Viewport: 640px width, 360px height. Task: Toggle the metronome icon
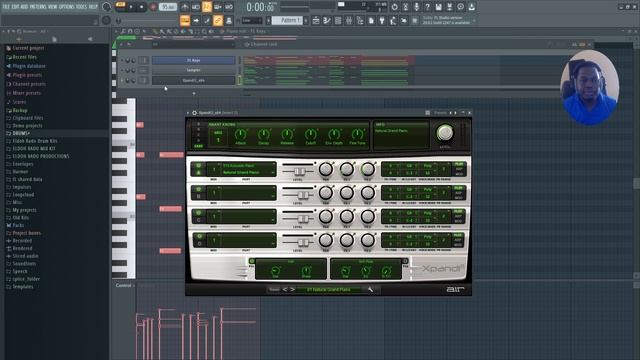(x=185, y=7)
